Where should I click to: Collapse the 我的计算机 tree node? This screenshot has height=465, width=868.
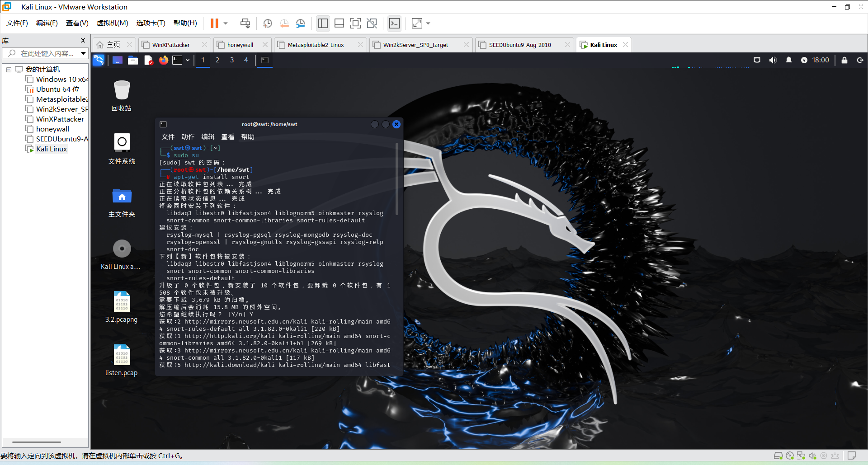pos(9,70)
